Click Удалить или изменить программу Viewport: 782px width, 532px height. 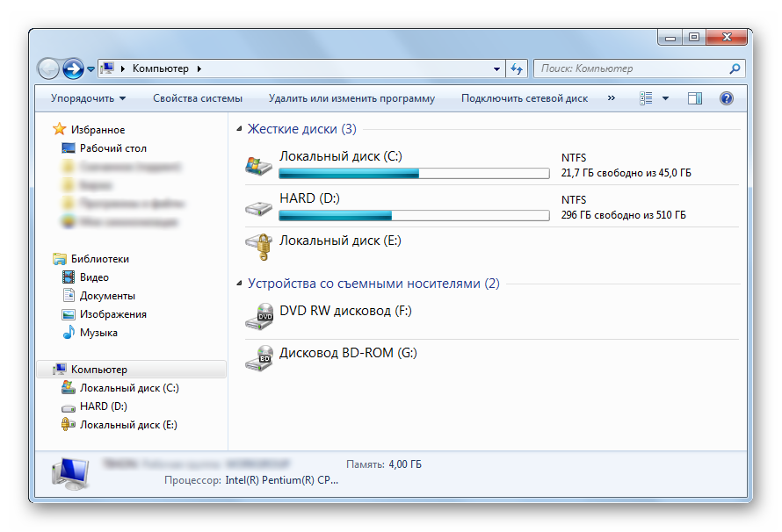351,98
